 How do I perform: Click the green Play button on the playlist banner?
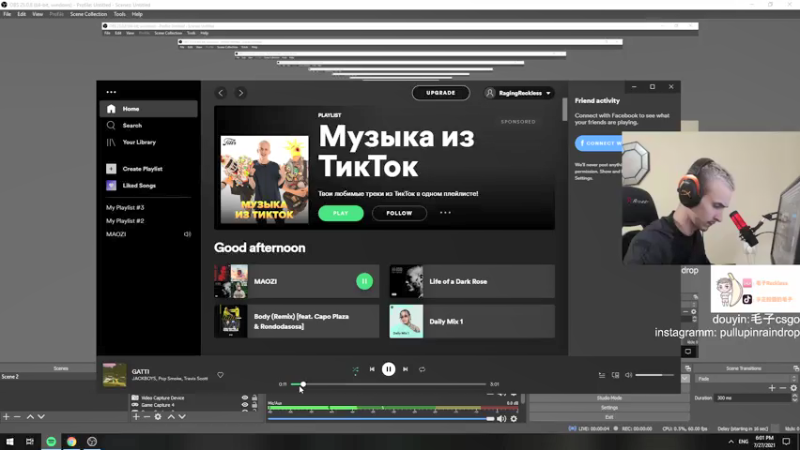click(341, 213)
